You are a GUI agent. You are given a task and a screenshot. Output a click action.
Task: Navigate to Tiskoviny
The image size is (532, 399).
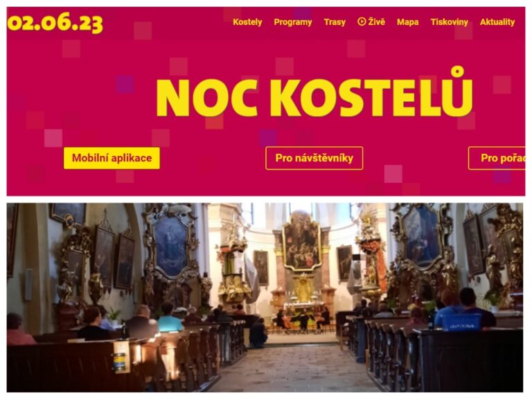click(449, 22)
